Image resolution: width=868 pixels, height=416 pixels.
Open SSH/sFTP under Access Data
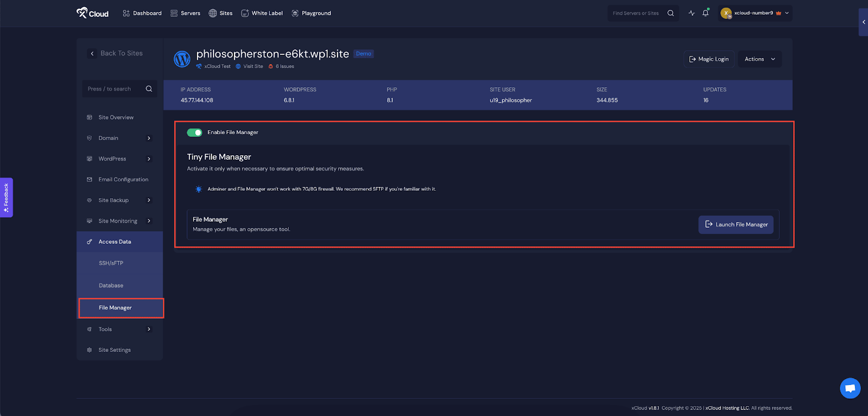click(x=111, y=263)
